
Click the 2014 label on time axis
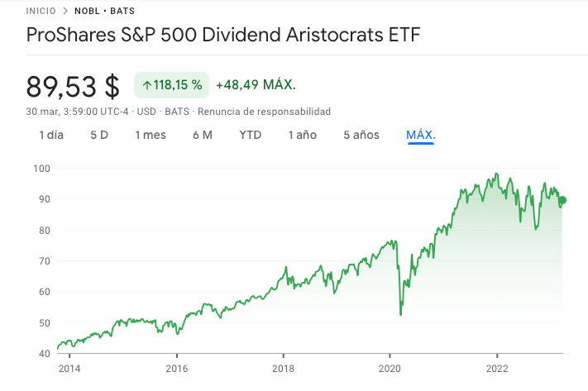click(x=70, y=368)
